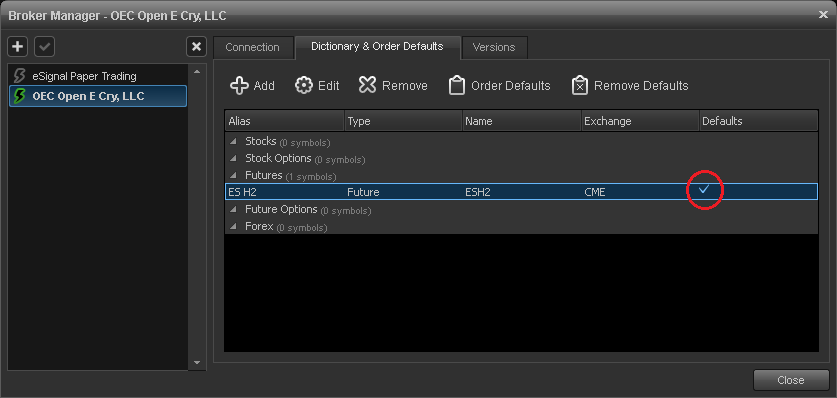Screen dimensions: 837x398
Task: Click the X icon to remove the selected broker
Action: pyautogui.click(x=196, y=47)
